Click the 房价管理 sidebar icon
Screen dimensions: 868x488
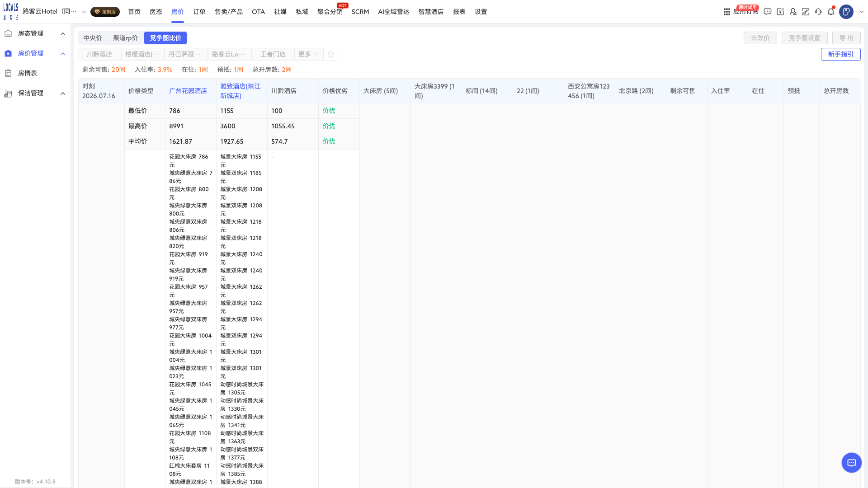coord(8,53)
